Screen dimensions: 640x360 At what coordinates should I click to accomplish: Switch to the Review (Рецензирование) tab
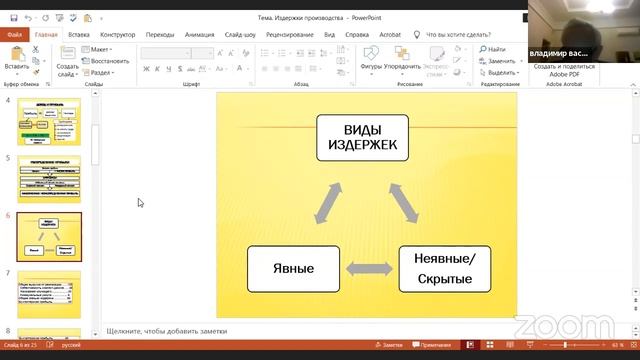pos(290,35)
